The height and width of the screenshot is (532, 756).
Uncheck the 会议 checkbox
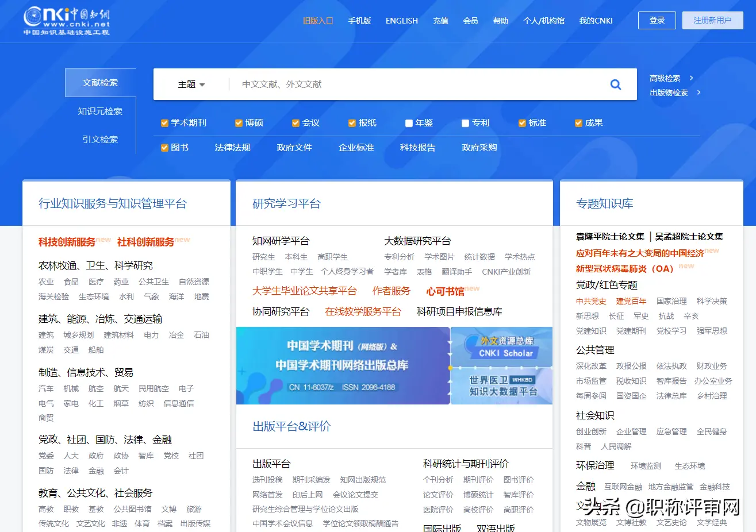pos(296,123)
